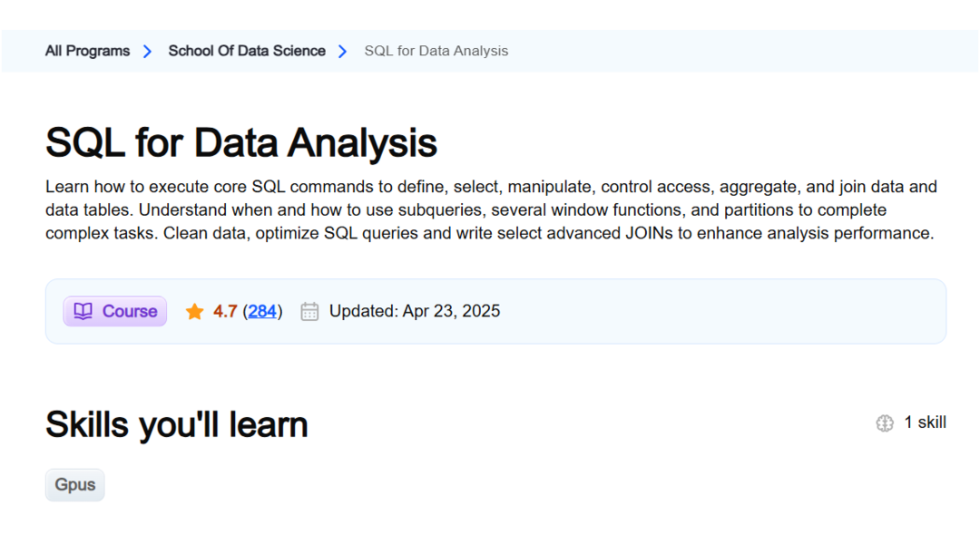Click the Skills you'll learn heading
980x544 pixels.
pos(177,424)
